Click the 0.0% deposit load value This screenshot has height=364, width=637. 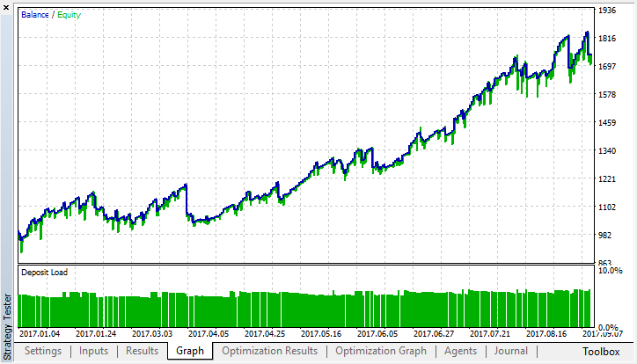tap(608, 327)
